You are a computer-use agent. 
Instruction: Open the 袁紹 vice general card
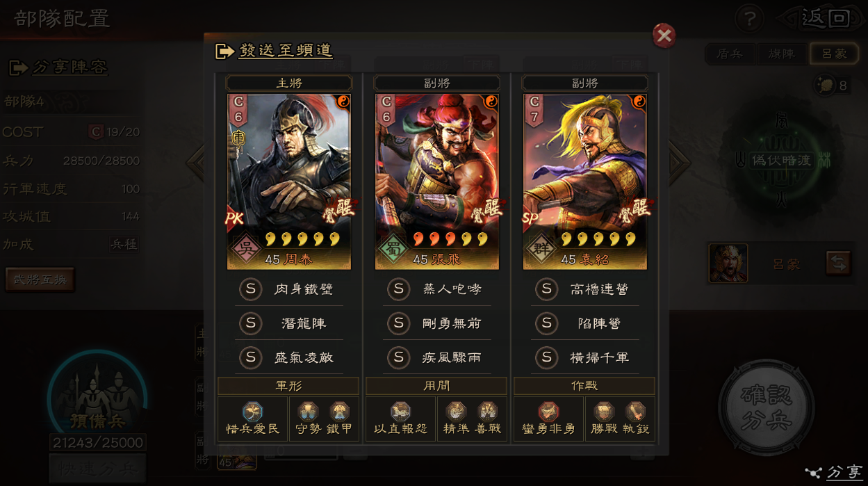point(585,181)
